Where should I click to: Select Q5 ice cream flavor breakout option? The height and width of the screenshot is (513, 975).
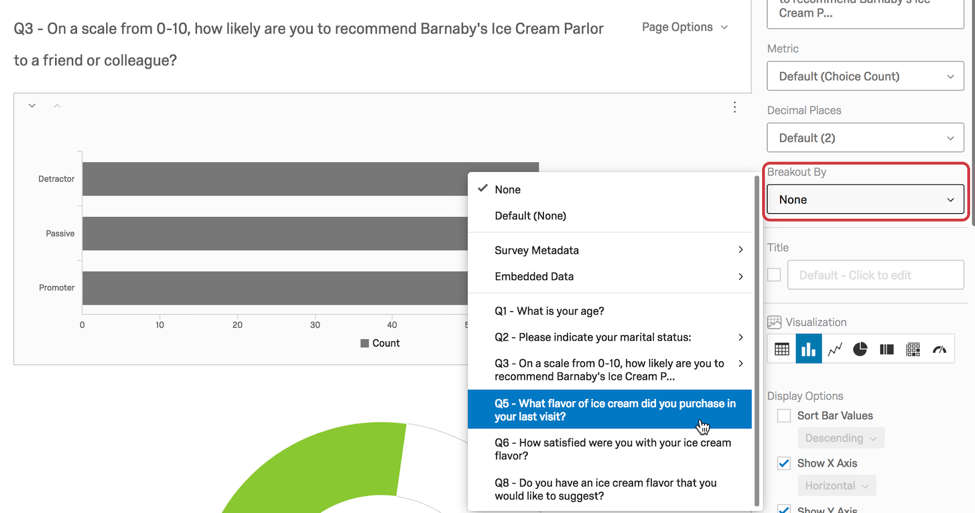(x=609, y=410)
